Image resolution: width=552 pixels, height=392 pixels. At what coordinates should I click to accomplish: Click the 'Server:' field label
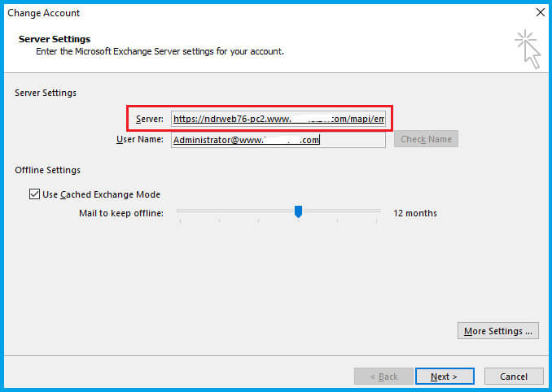click(x=150, y=119)
